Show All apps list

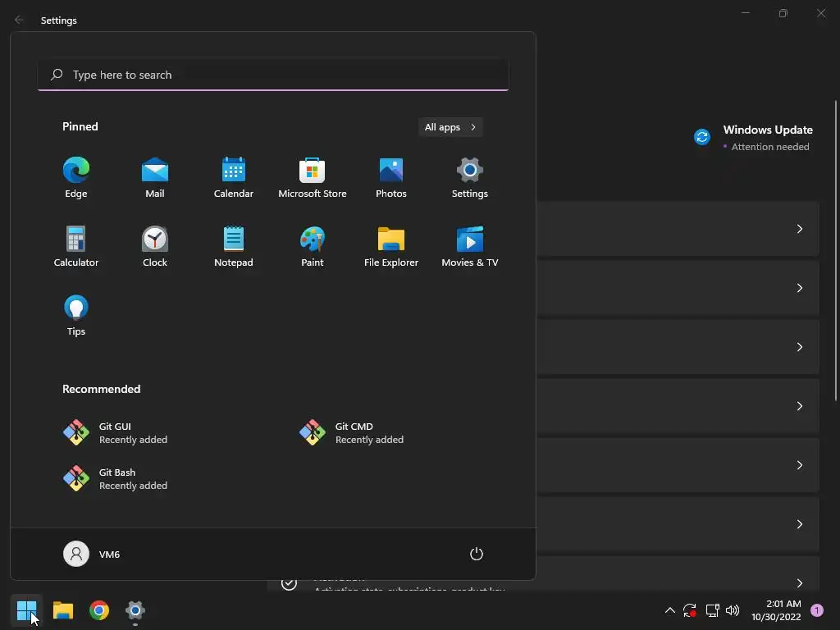(x=450, y=127)
